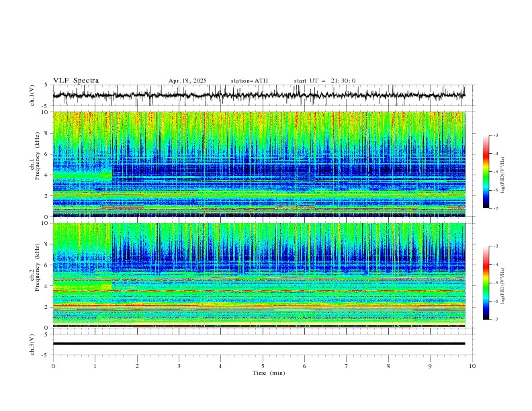Click the "ch.1(V)" waveform axis label
This screenshot has height=411, width=532.
click(32, 95)
